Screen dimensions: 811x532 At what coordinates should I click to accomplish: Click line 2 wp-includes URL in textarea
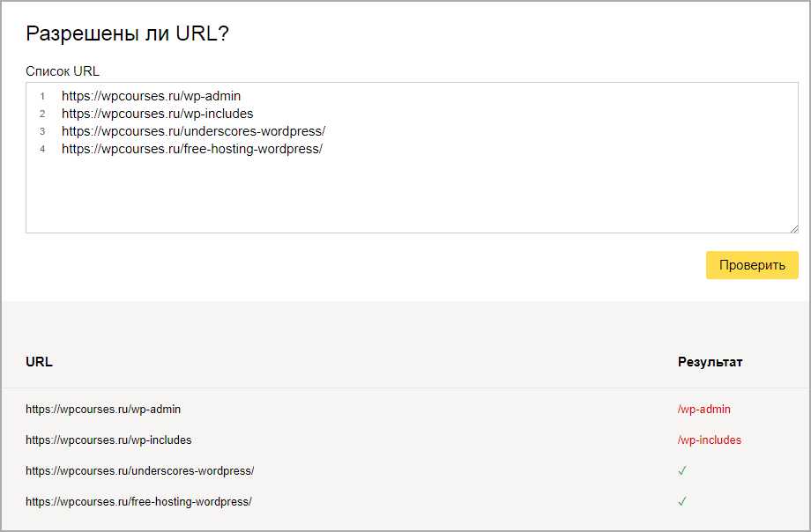[x=157, y=114]
